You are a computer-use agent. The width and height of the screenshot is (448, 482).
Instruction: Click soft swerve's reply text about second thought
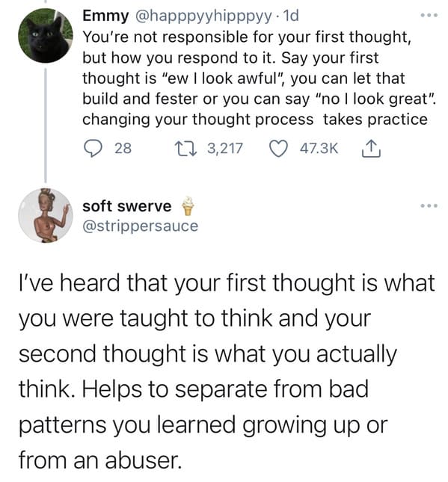227,371
